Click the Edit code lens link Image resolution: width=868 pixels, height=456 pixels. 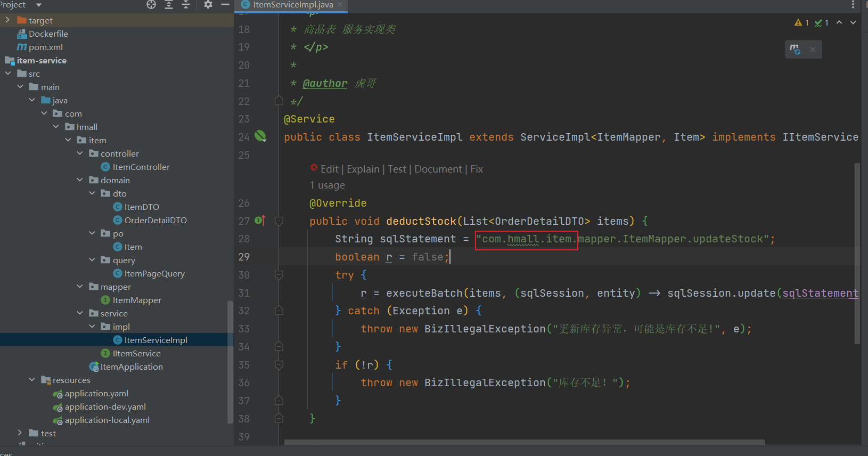[330, 169]
